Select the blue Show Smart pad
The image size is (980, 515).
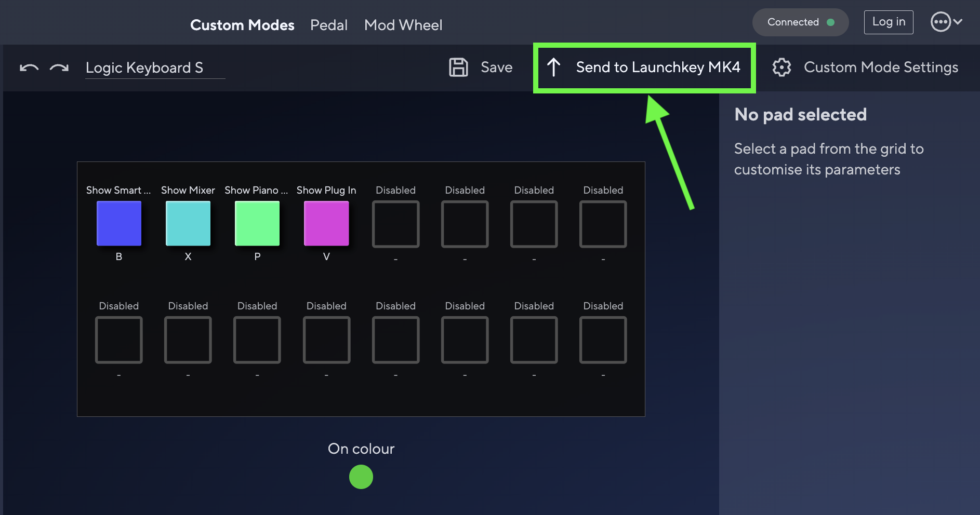pos(119,223)
